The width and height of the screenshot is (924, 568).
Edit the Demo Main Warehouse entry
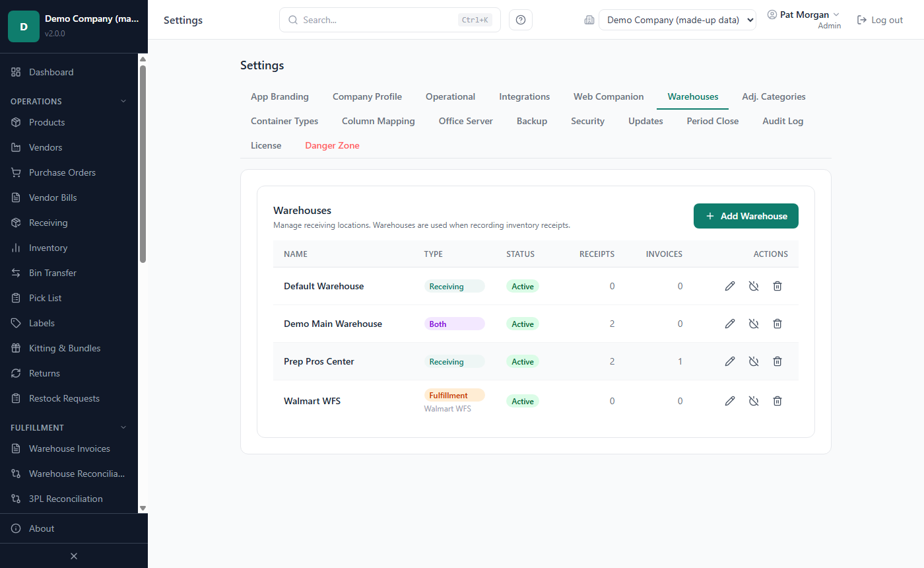tap(730, 324)
